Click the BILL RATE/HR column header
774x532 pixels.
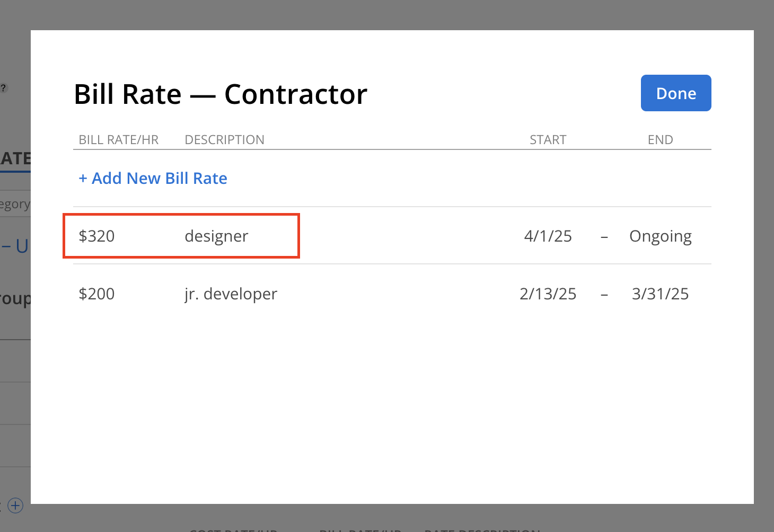[x=119, y=140]
